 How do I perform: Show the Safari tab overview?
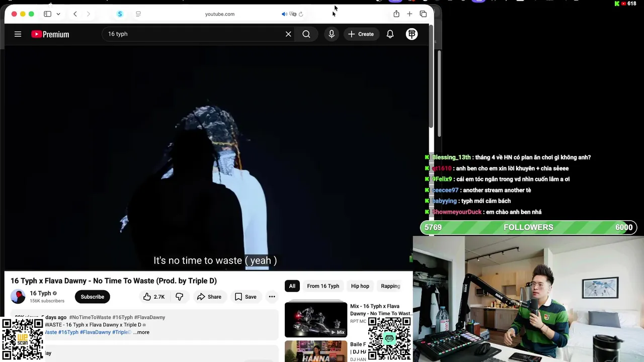(423, 14)
